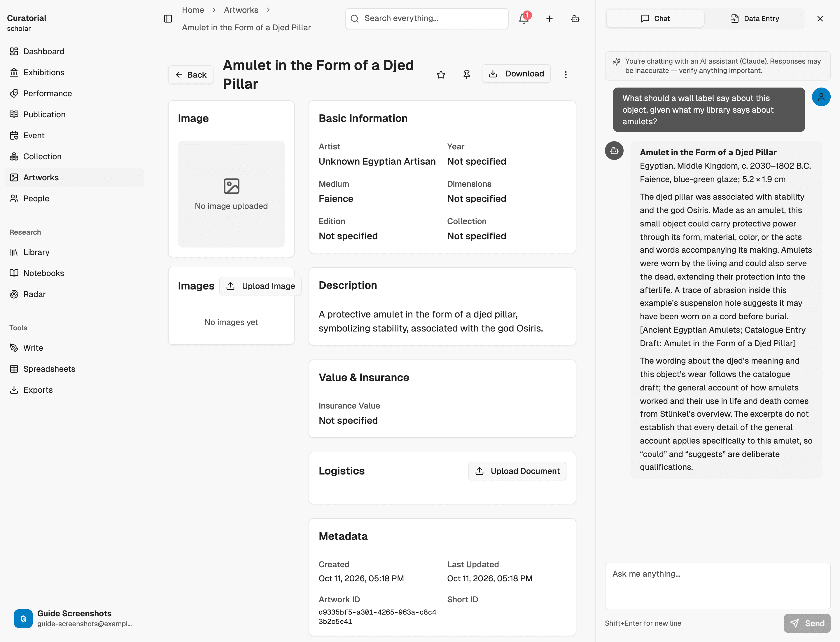Switch to the Data Entry tab
This screenshot has width=840, height=642.
click(755, 19)
